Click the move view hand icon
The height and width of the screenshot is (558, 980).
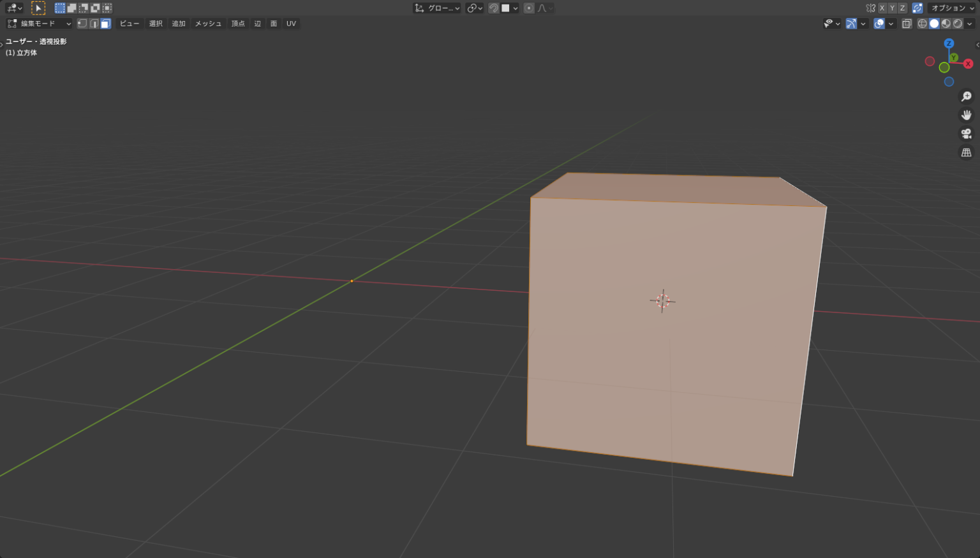tap(966, 115)
